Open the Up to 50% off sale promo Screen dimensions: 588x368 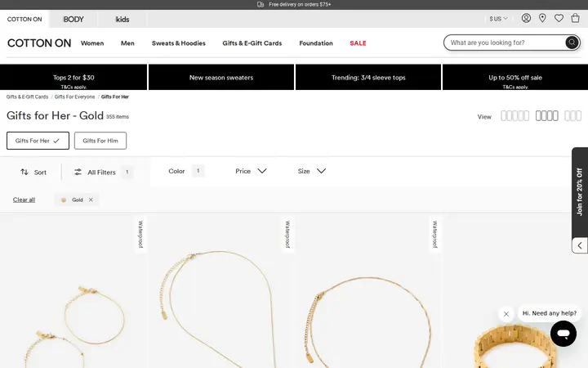(515, 77)
